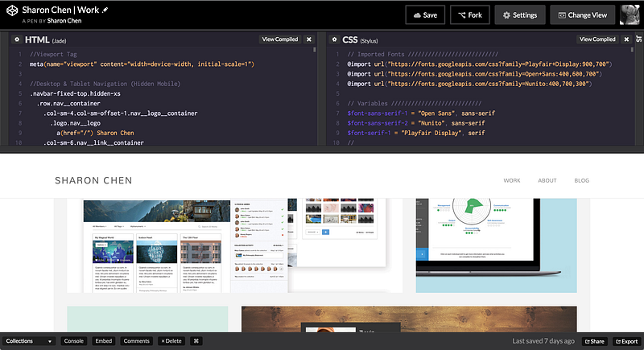644x350 pixels.
Task: Click the Desktop & Tablet Navigation comment line
Action: pyautogui.click(x=105, y=84)
